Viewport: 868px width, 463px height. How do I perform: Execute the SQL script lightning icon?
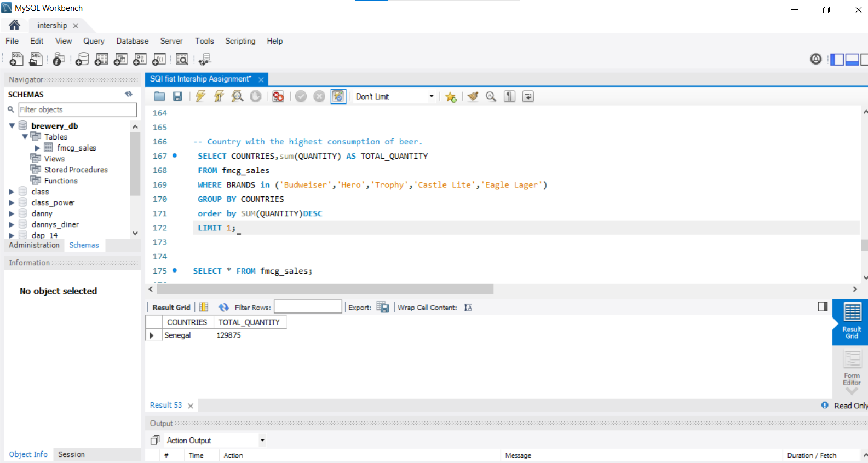click(200, 96)
